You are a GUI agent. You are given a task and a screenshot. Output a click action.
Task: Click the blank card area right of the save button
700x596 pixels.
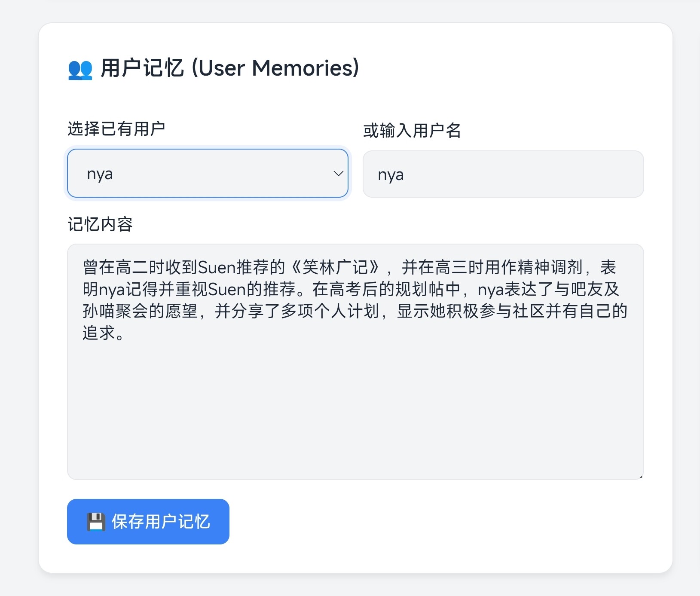click(x=430, y=522)
